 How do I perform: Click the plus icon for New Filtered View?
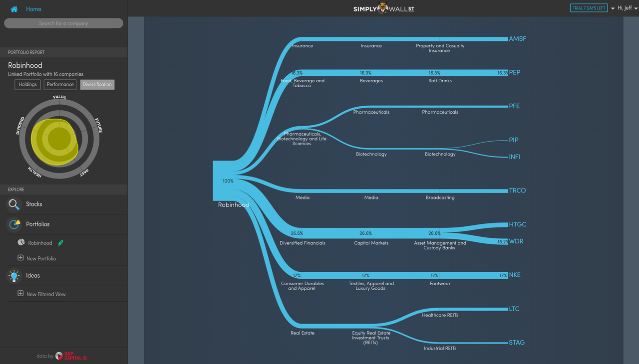pos(20,293)
